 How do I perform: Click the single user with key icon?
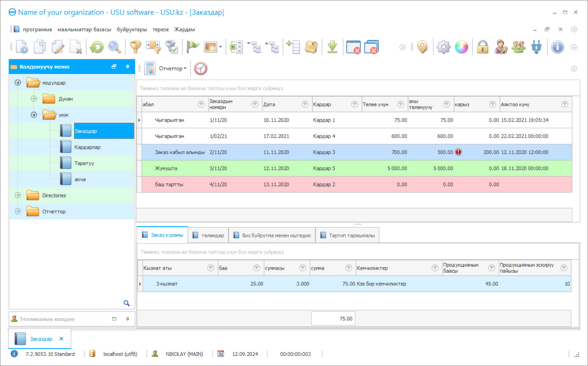(x=500, y=47)
